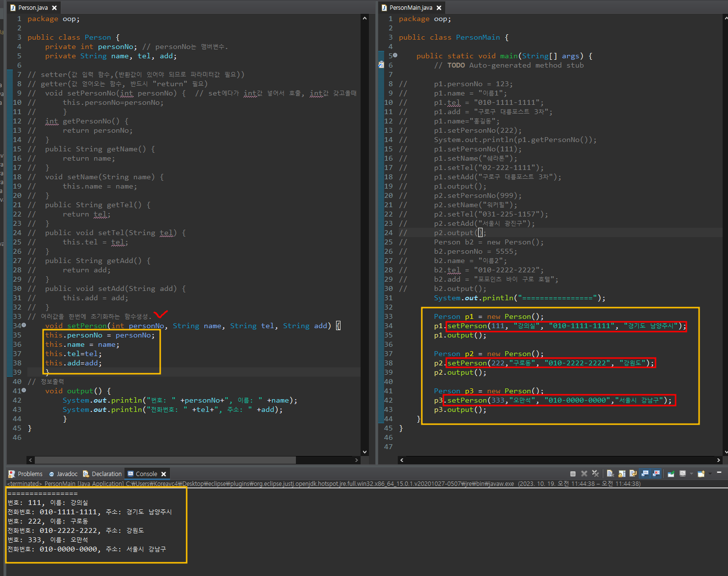Image resolution: width=728 pixels, height=576 pixels.
Task: Click the right arrow of PersonMain.java horizontal scrollbar
Action: [x=719, y=460]
